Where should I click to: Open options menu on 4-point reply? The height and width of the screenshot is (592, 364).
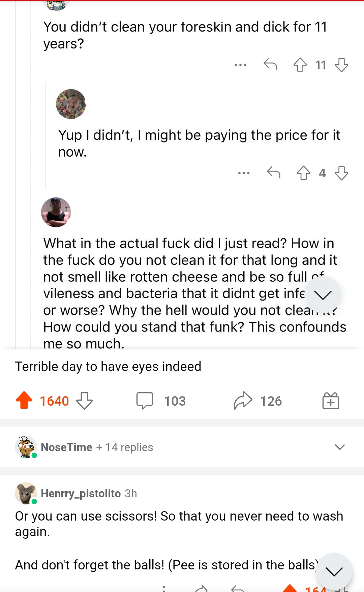(244, 173)
